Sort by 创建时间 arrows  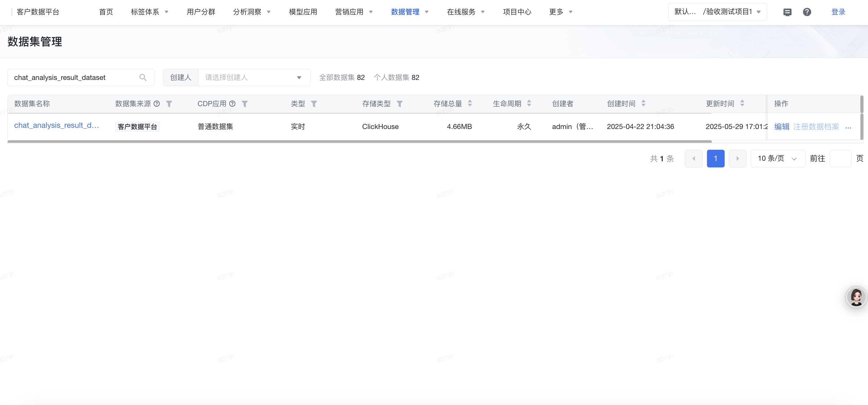click(x=643, y=103)
